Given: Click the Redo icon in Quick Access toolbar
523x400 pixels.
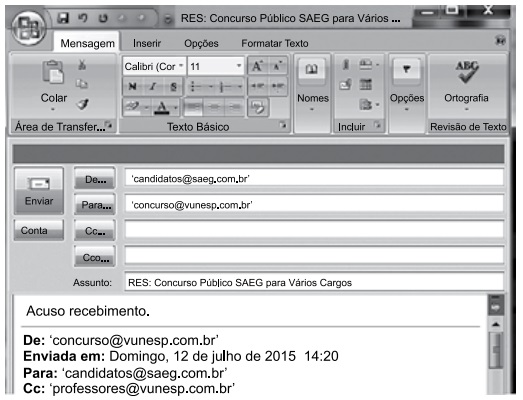Looking at the screenshot, I should click(103, 18).
